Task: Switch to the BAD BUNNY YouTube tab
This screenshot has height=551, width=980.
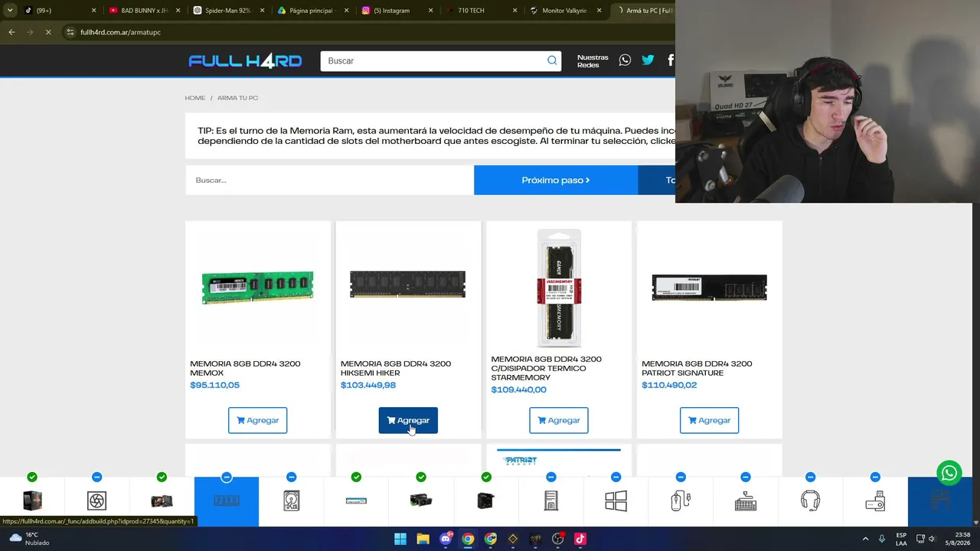Action: pyautogui.click(x=143, y=11)
